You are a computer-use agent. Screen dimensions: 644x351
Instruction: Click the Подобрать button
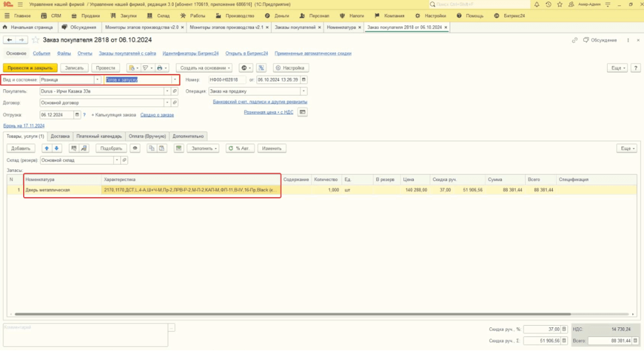click(x=111, y=148)
